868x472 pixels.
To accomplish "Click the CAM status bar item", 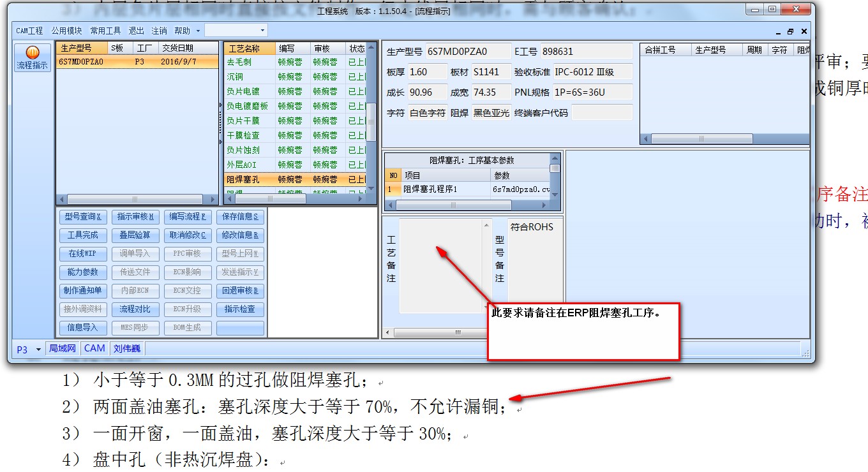I will pos(94,348).
